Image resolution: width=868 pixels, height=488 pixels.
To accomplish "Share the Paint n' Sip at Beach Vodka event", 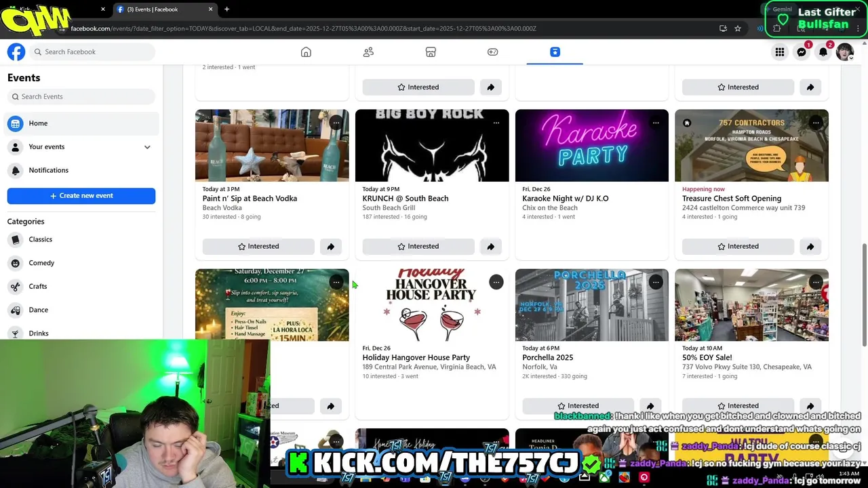I will pyautogui.click(x=331, y=246).
